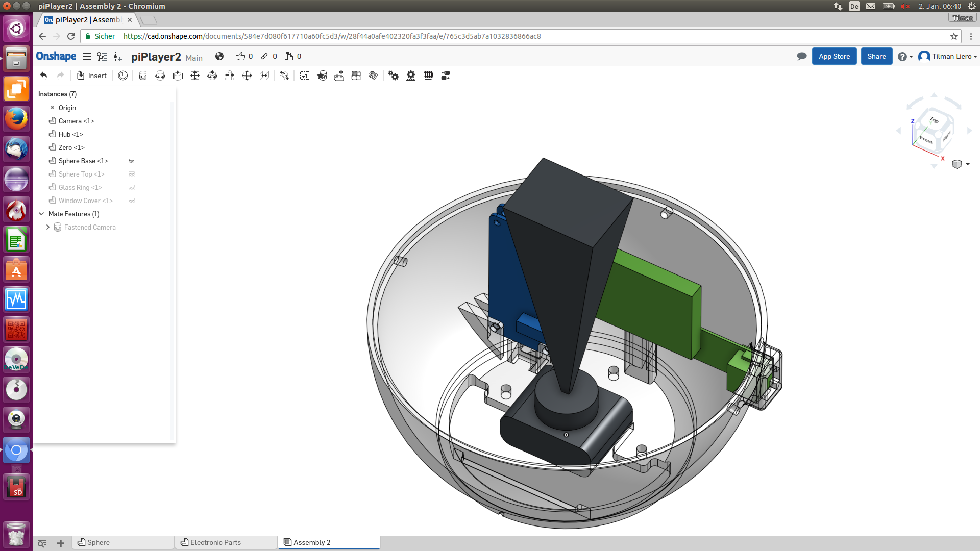Screen dimensions: 980x551
Task: Select the Gear relation tool
Action: [x=394, y=76]
